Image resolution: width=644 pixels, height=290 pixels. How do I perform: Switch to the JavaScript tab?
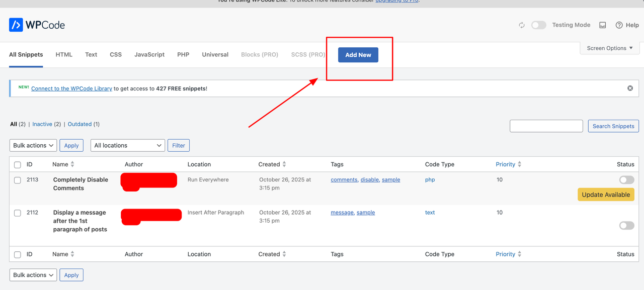coord(149,54)
